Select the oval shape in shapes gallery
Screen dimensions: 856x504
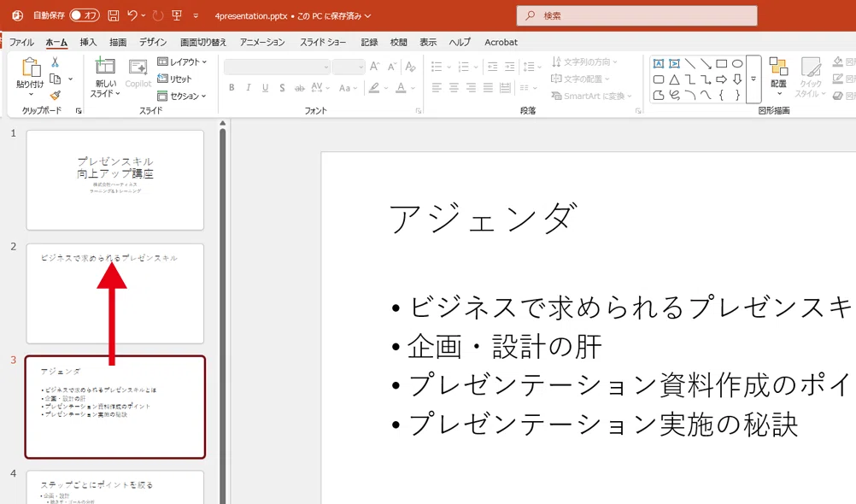click(737, 63)
